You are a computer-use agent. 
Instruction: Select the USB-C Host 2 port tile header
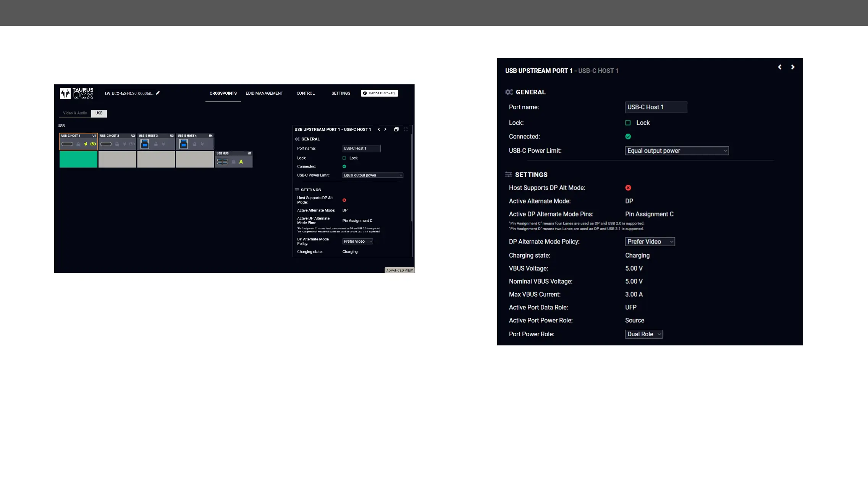tap(117, 136)
